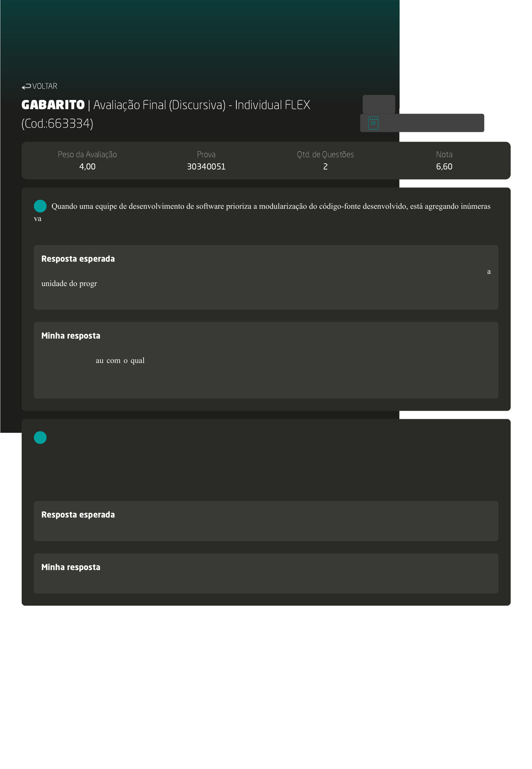532x769 pixels.
Task: Click the small blank gray button beside title
Action: [378, 104]
